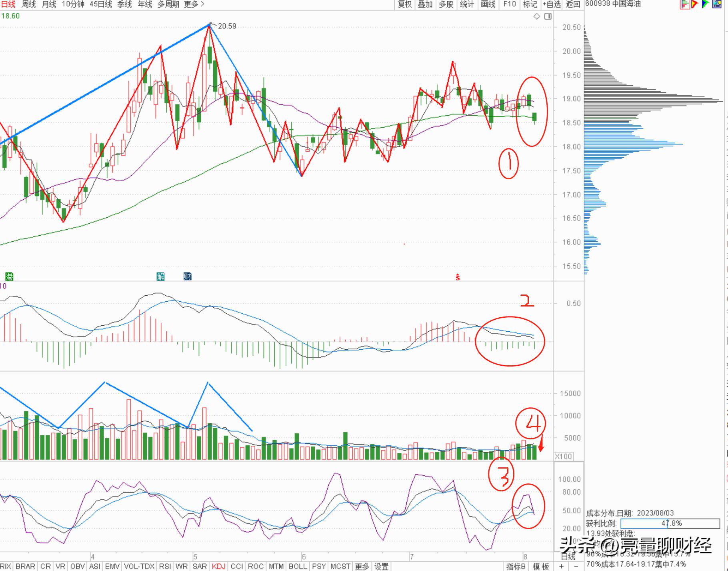The height and width of the screenshot is (571, 728).
Task: Click the 成本分布 date text
Action: coord(630,513)
